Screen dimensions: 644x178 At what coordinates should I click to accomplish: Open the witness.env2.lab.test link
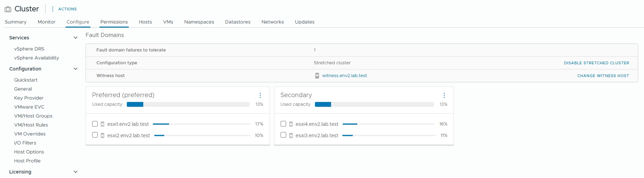point(344,76)
